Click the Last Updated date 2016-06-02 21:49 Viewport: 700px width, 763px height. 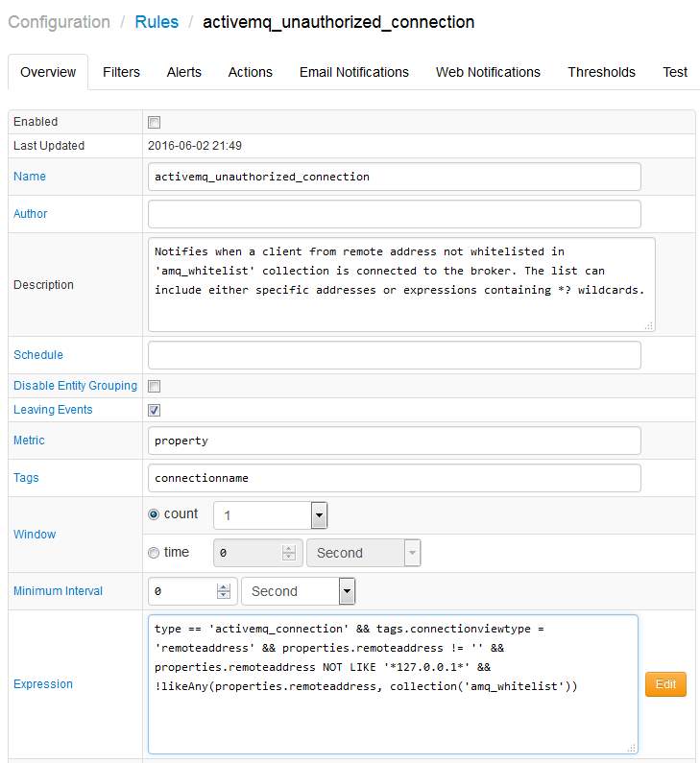tap(195, 146)
